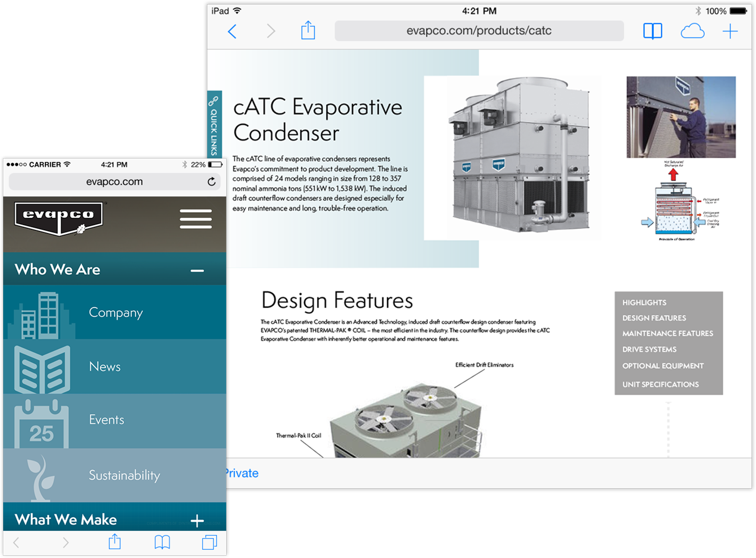Open the Quick Links side tab
The width and height of the screenshot is (756, 558).
point(214,125)
